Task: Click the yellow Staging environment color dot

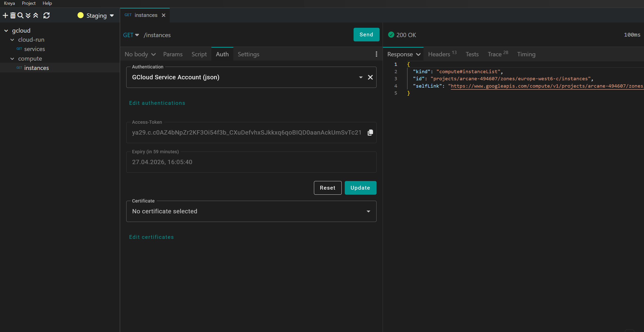Action: (81, 15)
